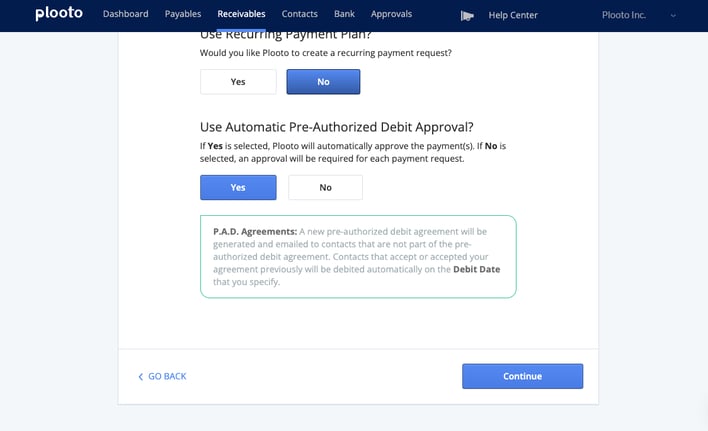Select No for recurring payment plan
The image size is (708, 431).
[x=323, y=82]
